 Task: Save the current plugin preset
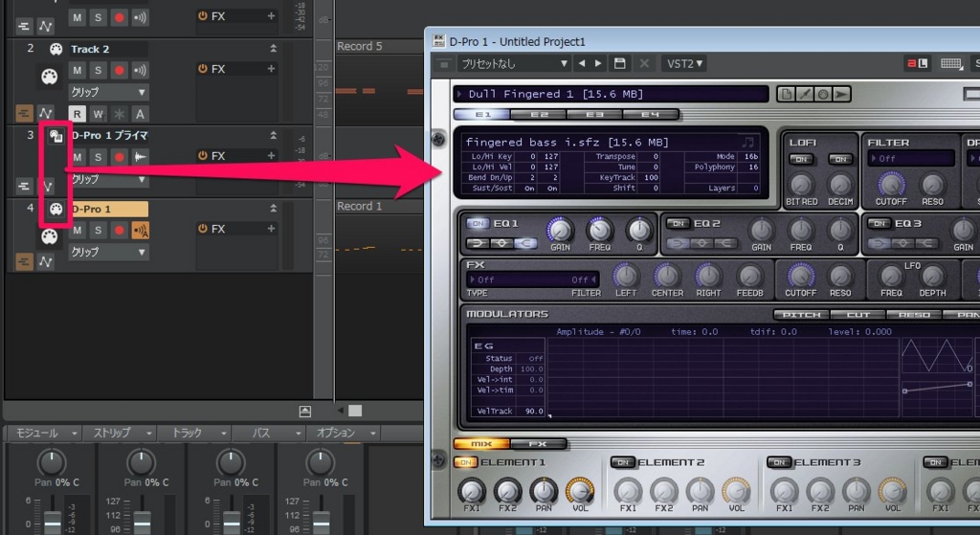pos(619,63)
